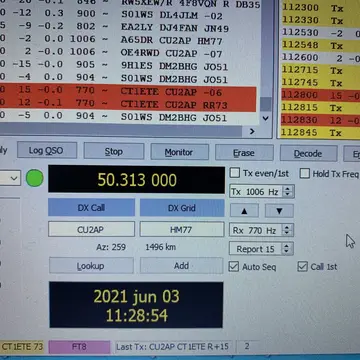Click the 112530 row in right pane
Viewport: 360px width, 360px height.
point(320,33)
